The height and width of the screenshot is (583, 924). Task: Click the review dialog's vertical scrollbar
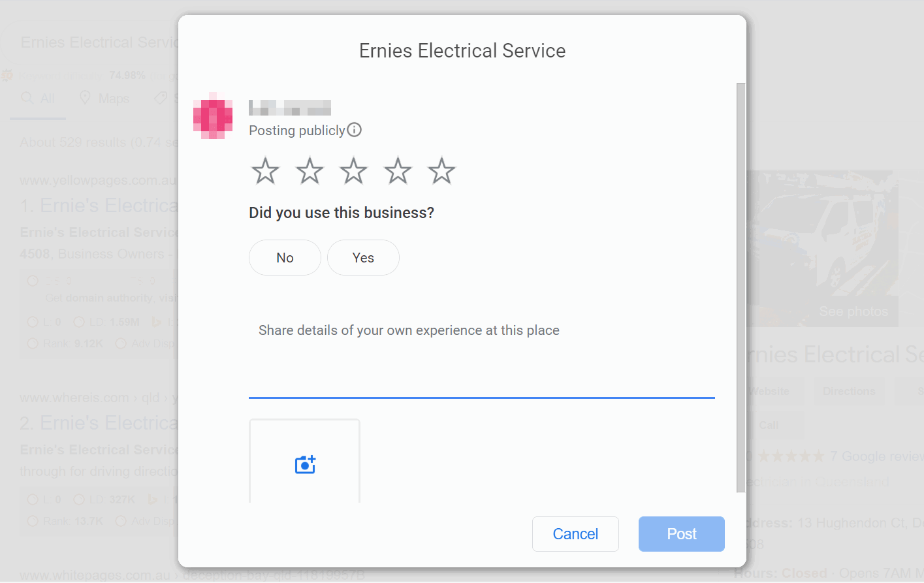(x=741, y=287)
